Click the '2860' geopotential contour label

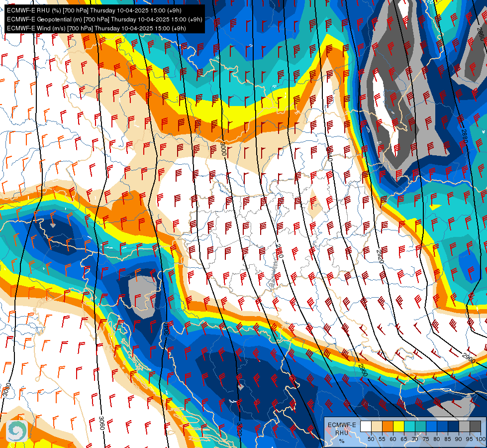pyautogui.click(x=481, y=34)
